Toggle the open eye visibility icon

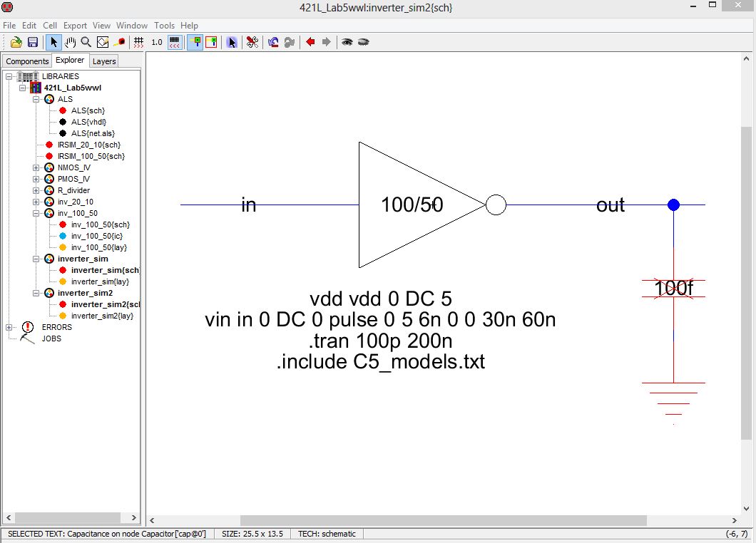[347, 42]
